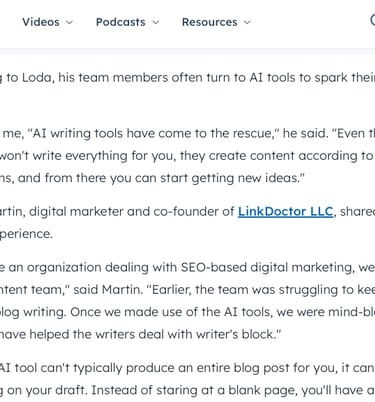Expand the chevron next to Podcasts

pyautogui.click(x=156, y=22)
